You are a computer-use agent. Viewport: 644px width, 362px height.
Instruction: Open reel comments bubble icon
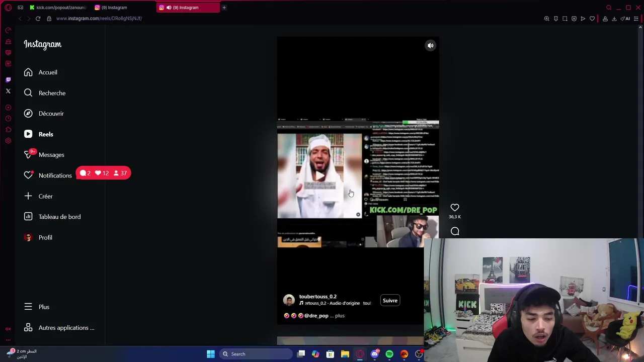click(x=455, y=231)
